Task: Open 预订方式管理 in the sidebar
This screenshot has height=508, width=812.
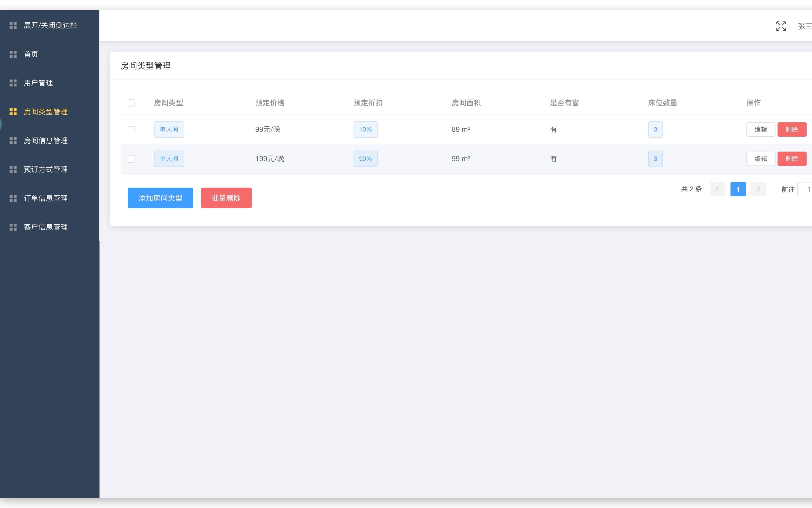Action: pos(50,170)
